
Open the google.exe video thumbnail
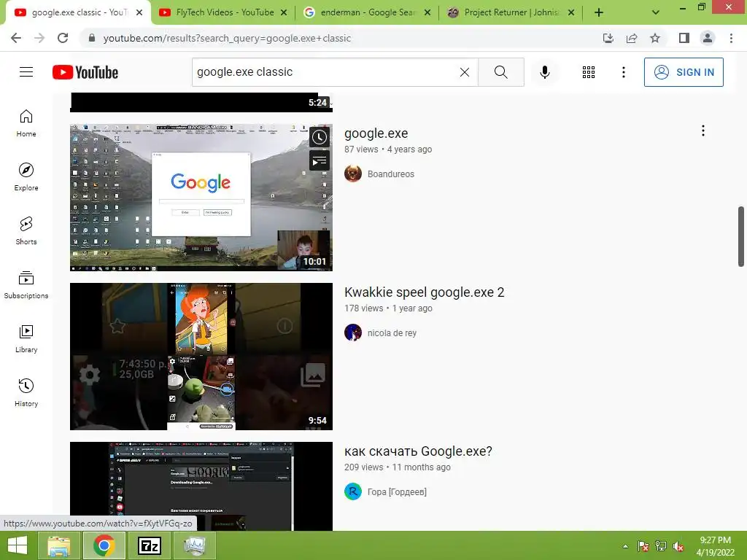(x=201, y=198)
